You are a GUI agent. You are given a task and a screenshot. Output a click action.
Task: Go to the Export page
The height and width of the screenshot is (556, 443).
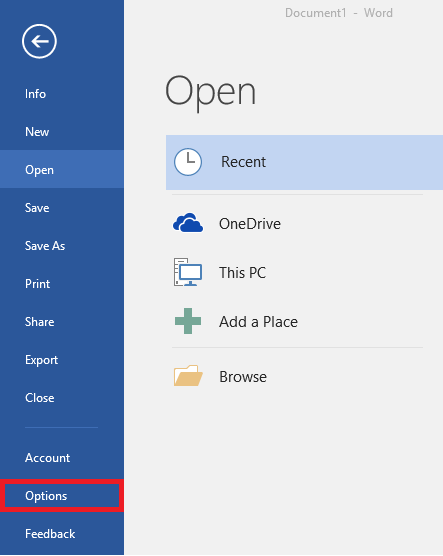click(62, 360)
